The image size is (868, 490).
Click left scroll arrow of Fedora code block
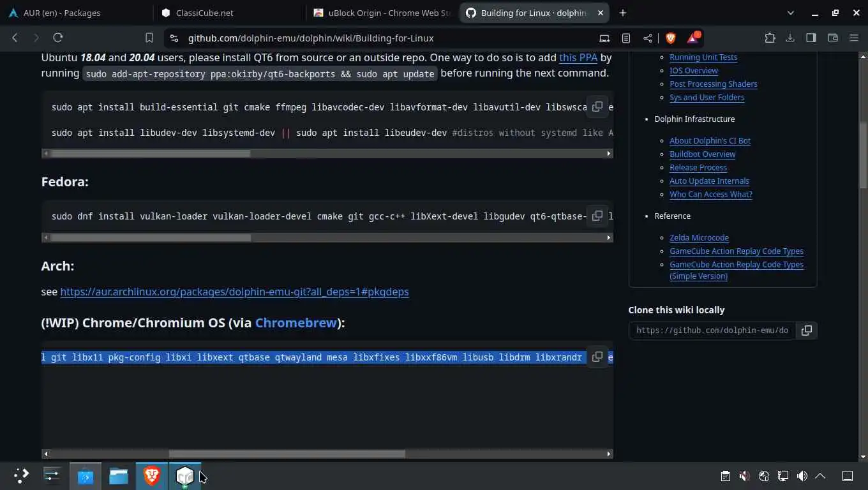[45, 237]
